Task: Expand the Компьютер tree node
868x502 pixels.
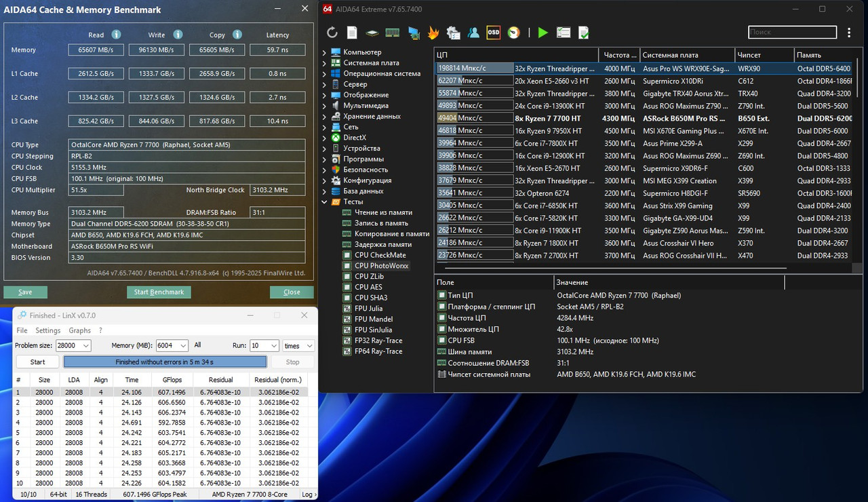Action: [324, 52]
